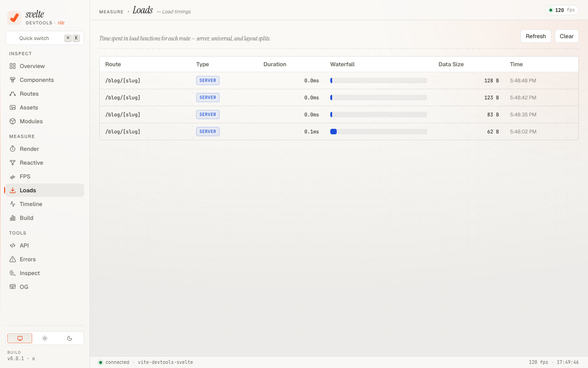Screen dimensions: 588x368
Task: Open the OG tool
Action: [45, 287]
